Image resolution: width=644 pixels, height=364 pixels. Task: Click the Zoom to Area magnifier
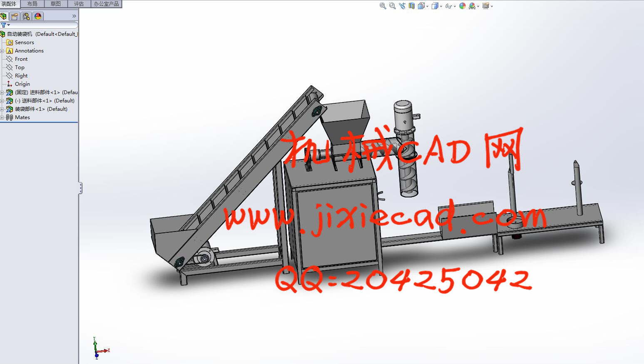[x=392, y=6]
